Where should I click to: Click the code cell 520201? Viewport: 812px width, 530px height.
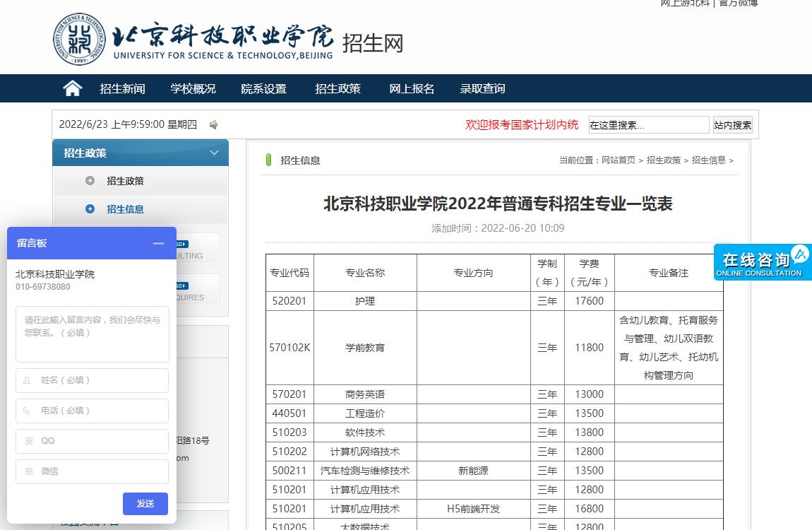click(289, 301)
